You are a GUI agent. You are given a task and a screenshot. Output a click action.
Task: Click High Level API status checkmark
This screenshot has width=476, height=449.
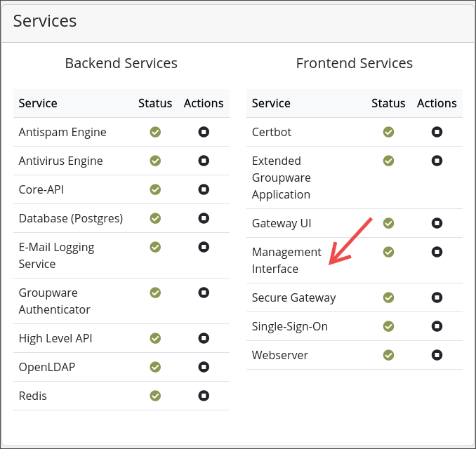[x=155, y=338]
